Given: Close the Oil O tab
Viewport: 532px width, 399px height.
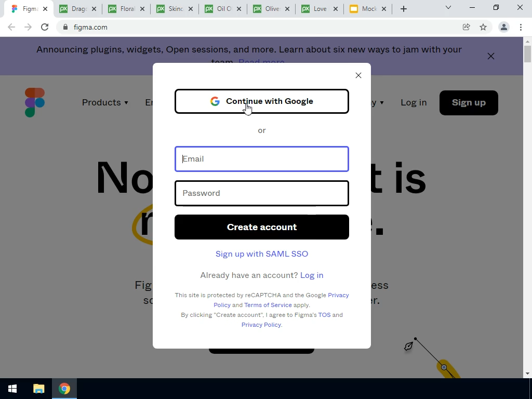Looking at the screenshot, I should [239, 9].
